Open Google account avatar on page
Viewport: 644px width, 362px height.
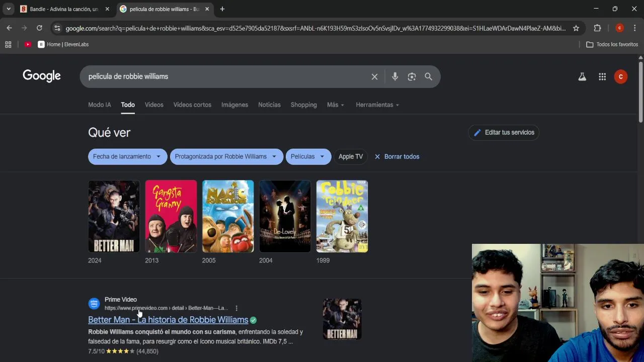(x=621, y=77)
